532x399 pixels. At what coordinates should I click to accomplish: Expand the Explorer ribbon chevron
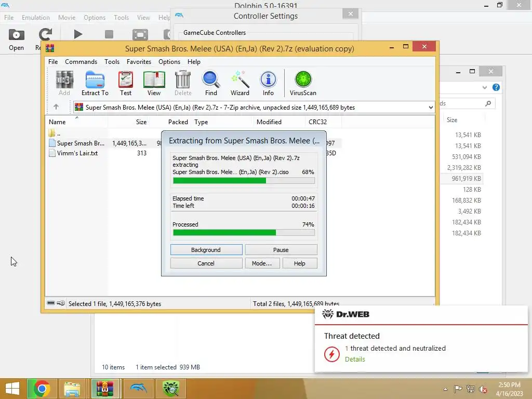(485, 87)
